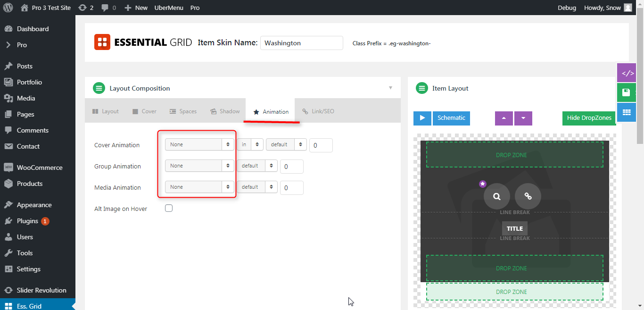Select the TITLE element in layout
644x310 pixels.
tap(515, 228)
